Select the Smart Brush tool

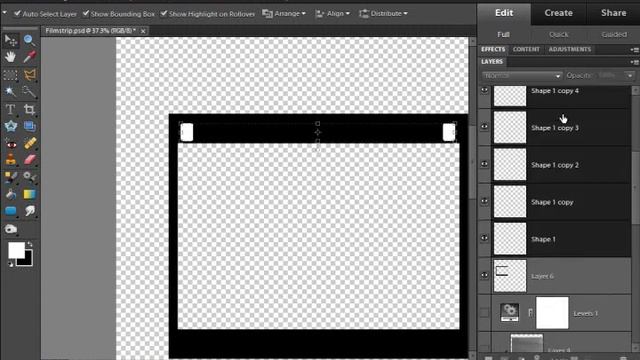point(29,177)
